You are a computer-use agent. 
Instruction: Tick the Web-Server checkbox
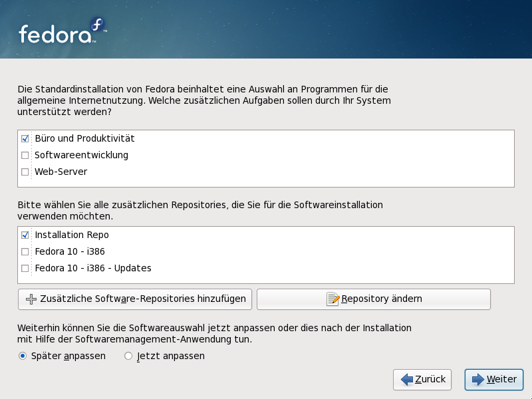pos(25,172)
